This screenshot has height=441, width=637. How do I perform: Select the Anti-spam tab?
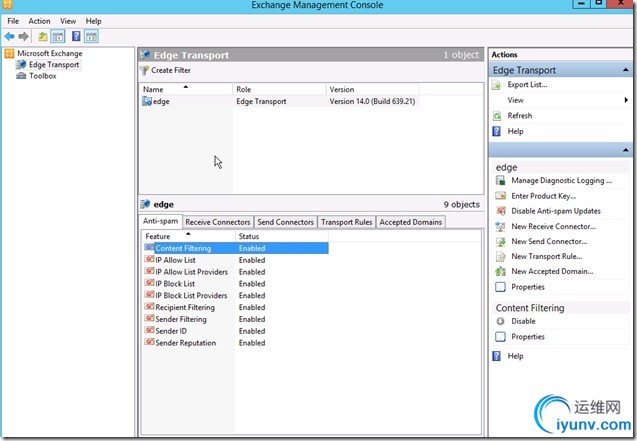point(160,221)
